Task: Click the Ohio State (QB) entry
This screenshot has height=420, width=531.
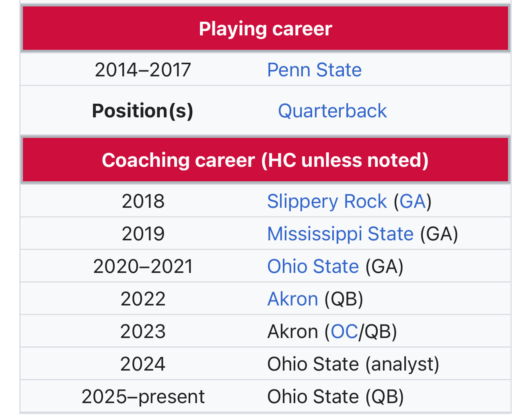Action: [335, 397]
